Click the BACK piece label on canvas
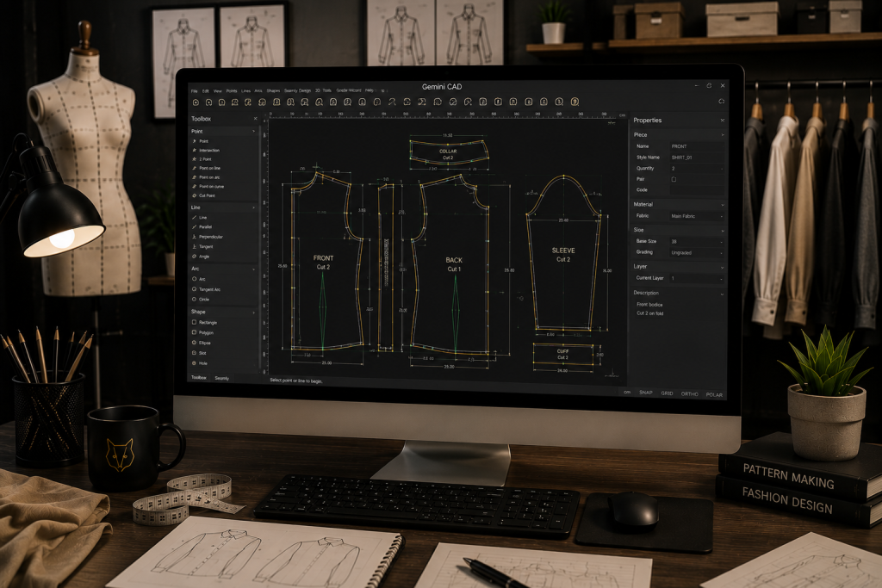Viewport: 882px width, 588px height. [x=454, y=260]
